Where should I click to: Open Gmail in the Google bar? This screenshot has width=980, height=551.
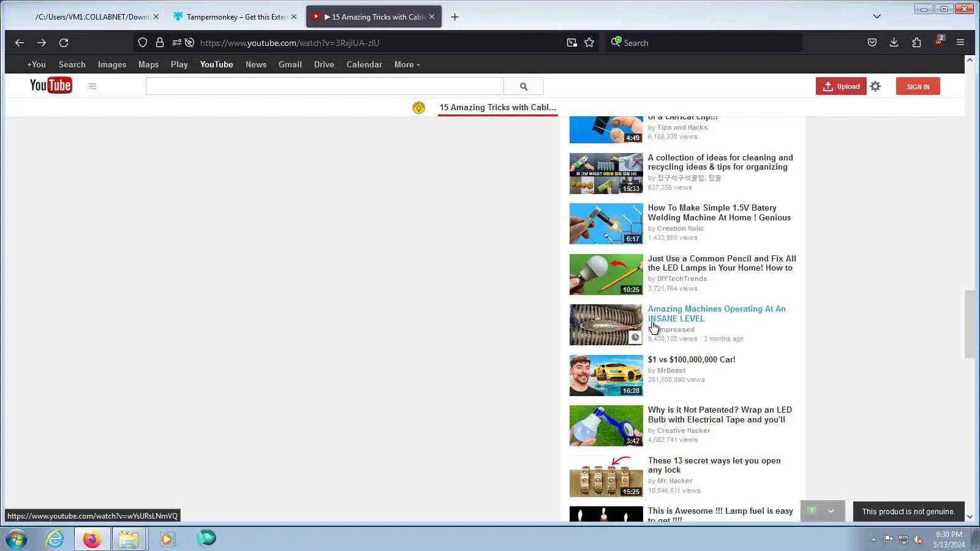click(x=290, y=64)
